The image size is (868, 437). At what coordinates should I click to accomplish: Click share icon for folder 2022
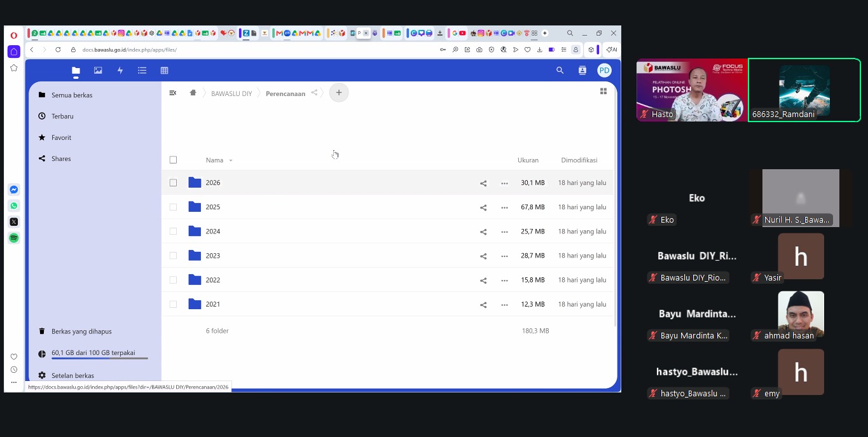point(483,281)
